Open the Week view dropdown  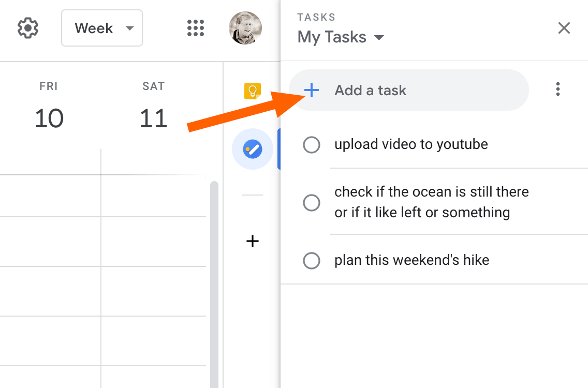tap(102, 28)
